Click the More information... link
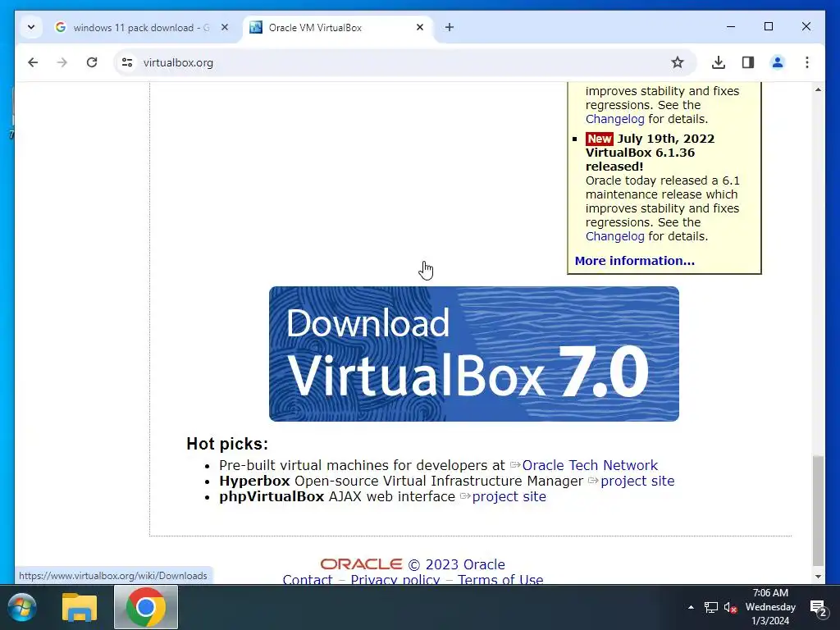Viewport: 840px width, 630px height. click(x=634, y=261)
